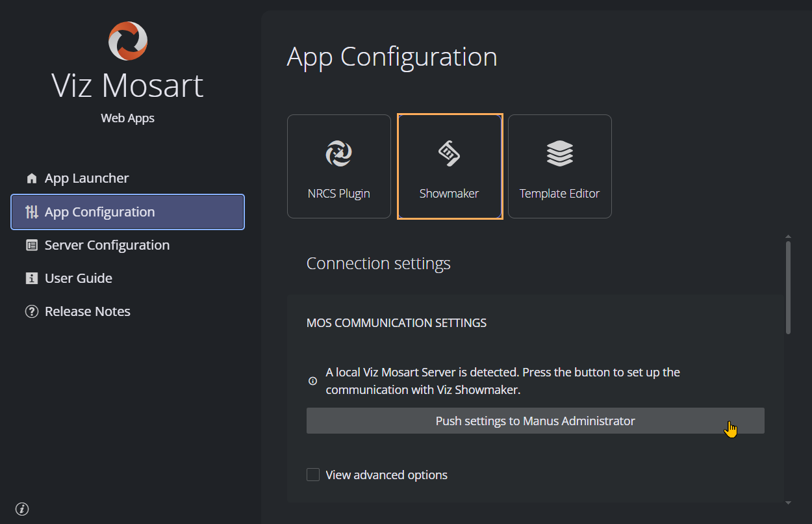This screenshot has height=524, width=812.
Task: Click the NRCS Plugin swirl icon
Action: click(x=338, y=153)
